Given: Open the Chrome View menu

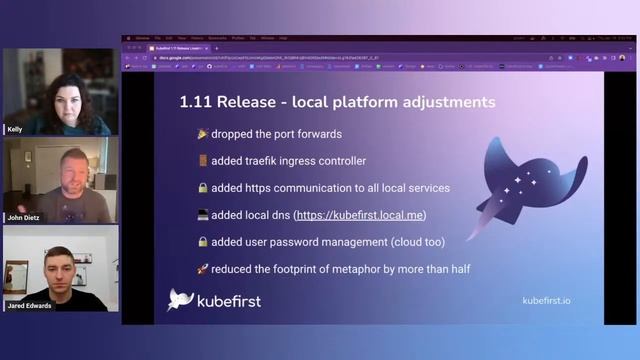Looking at the screenshot, I should pyautogui.click(x=182, y=38).
